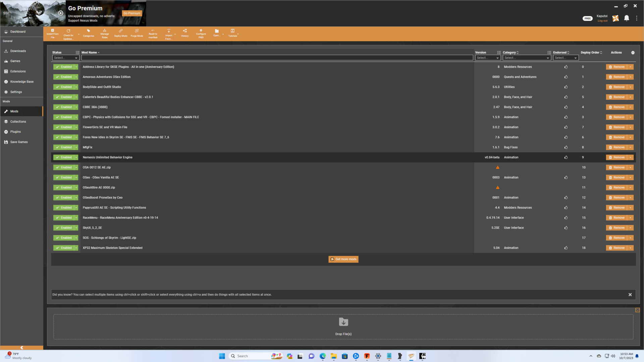Viewport: 644px width, 362px height.
Task: Remove Caliente's Beautiful Bodies Enhancer mod
Action: point(617,97)
